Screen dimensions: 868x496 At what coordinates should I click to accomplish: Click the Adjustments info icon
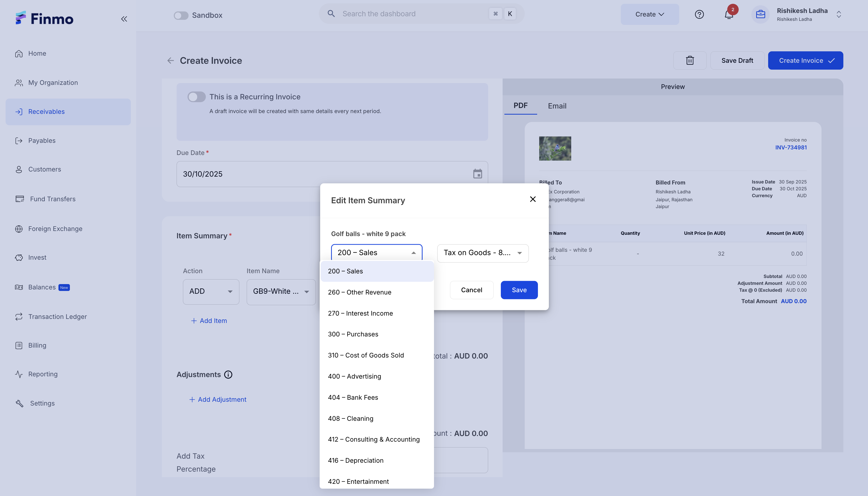[x=228, y=375]
